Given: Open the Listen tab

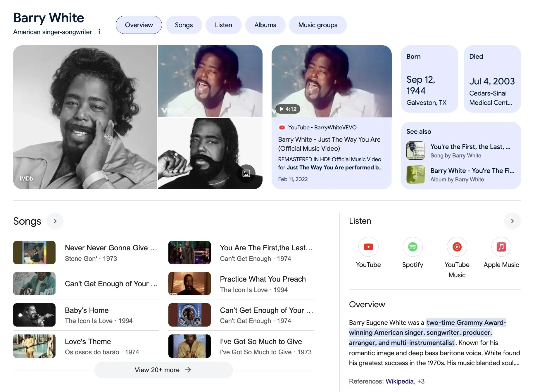Looking at the screenshot, I should (223, 25).
